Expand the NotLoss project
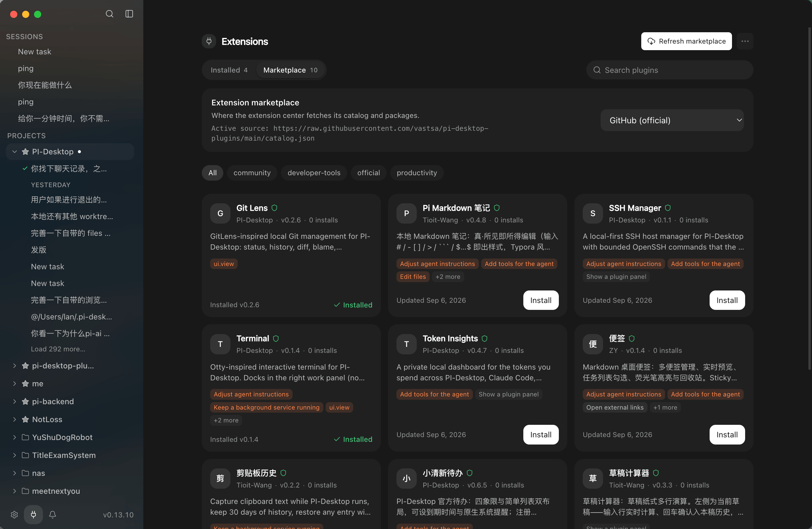The image size is (812, 529). point(14,419)
